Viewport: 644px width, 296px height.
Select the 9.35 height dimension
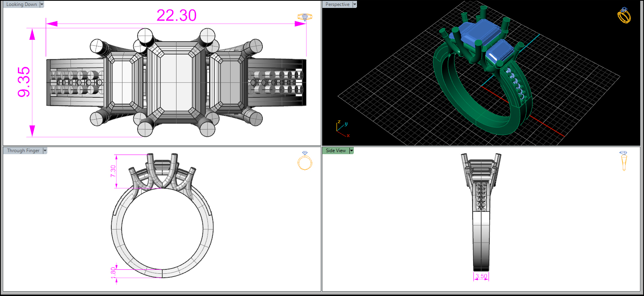coord(24,82)
